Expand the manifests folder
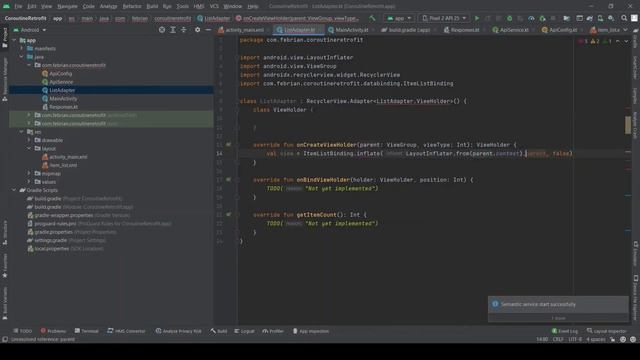Screen dimensions: 640x360 pyautogui.click(x=22, y=49)
